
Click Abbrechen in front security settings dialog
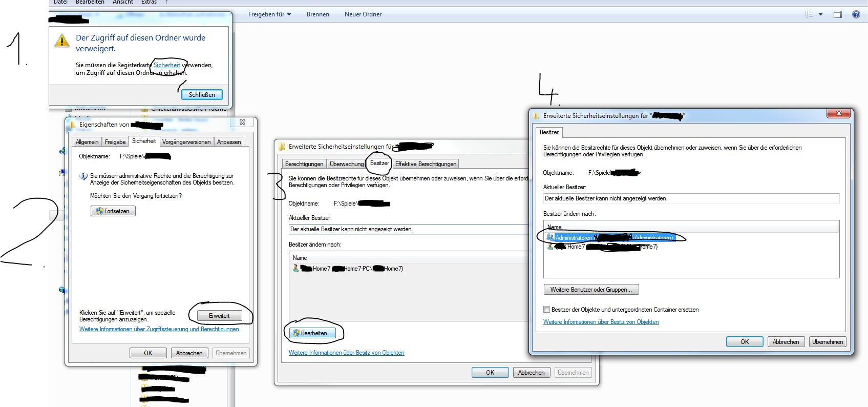point(786,342)
